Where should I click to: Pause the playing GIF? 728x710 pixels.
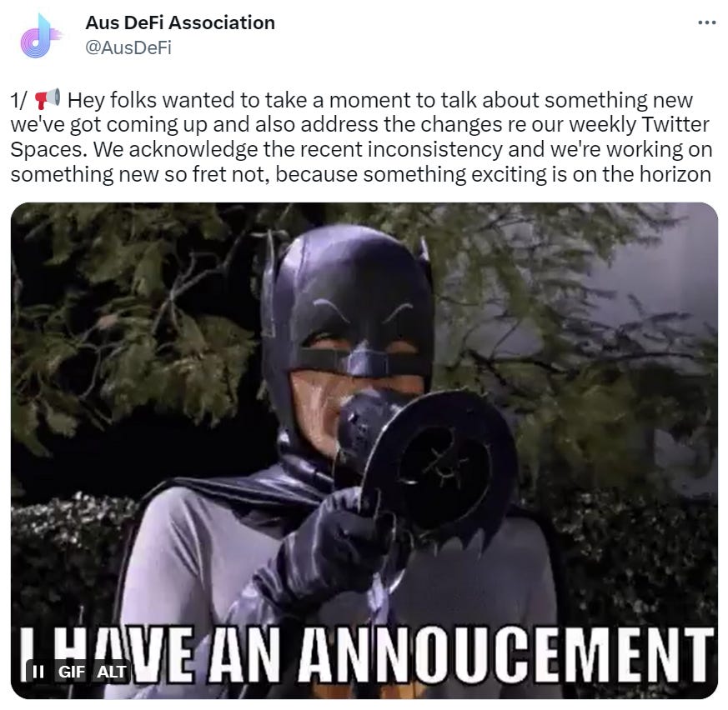[38, 671]
